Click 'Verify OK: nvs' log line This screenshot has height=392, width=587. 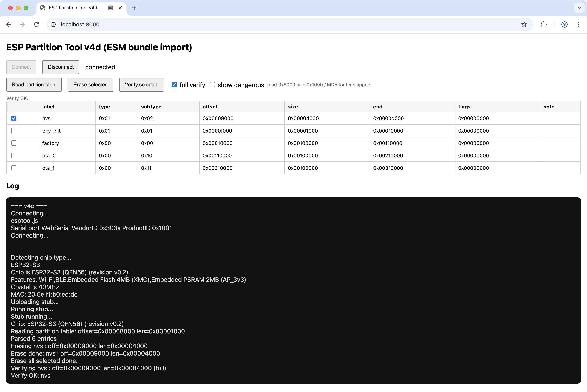[x=30, y=376]
